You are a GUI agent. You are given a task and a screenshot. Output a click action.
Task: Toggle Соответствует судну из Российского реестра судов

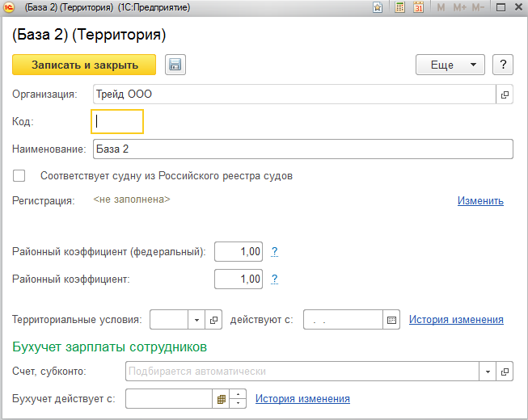click(19, 175)
